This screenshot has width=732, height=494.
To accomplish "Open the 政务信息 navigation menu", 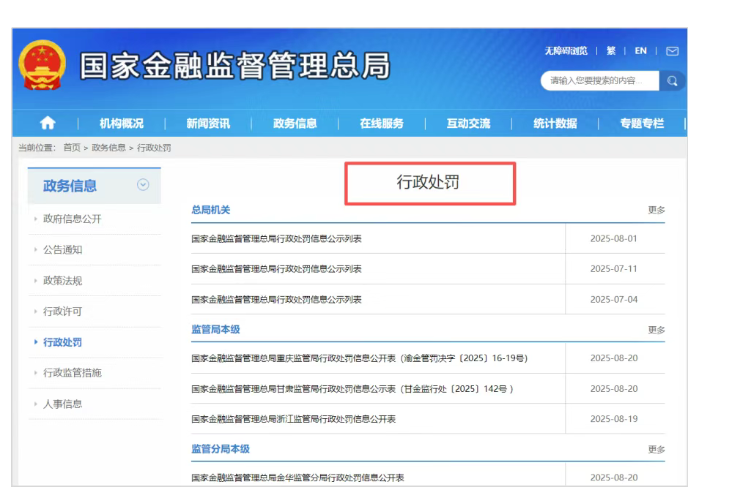I will click(295, 123).
